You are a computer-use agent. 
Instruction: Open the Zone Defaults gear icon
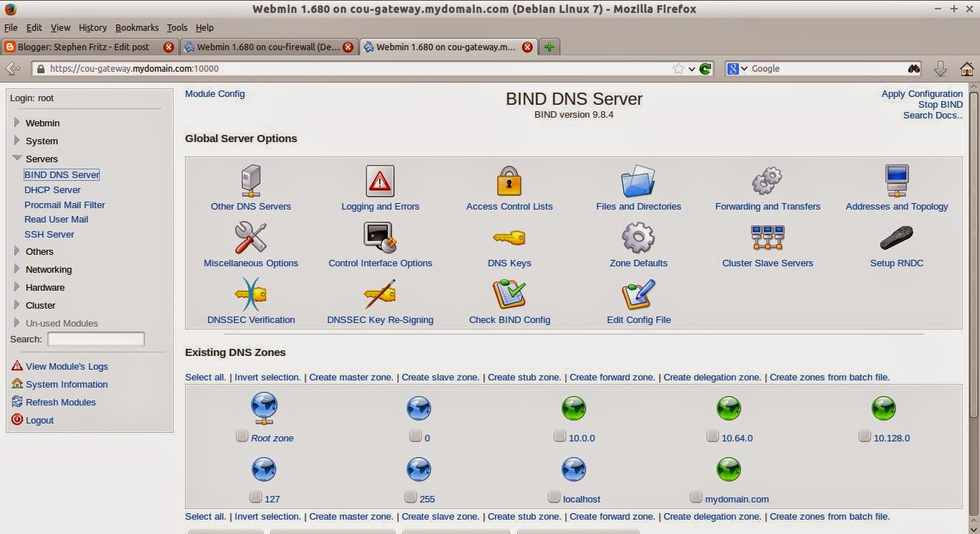click(639, 238)
